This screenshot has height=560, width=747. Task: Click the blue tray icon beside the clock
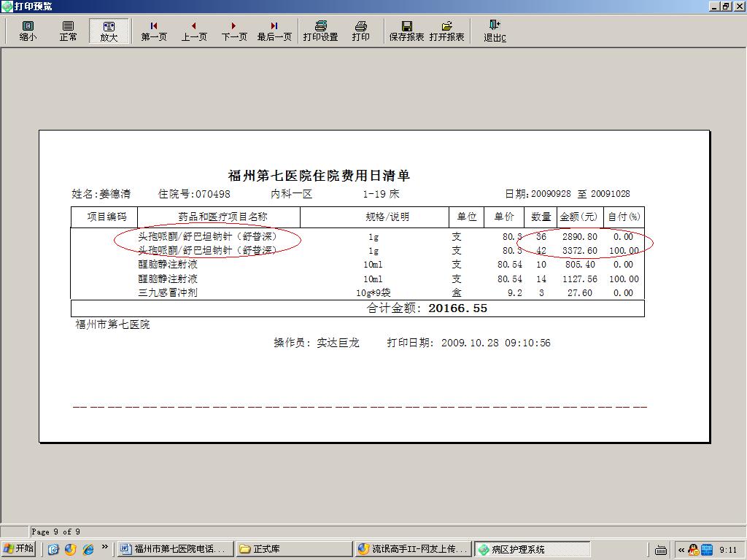coord(707,550)
